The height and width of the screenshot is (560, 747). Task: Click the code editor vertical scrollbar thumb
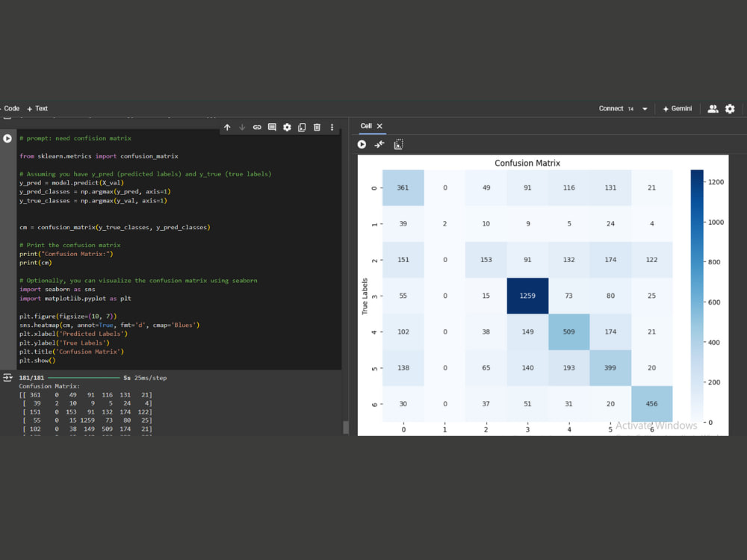coord(346,426)
